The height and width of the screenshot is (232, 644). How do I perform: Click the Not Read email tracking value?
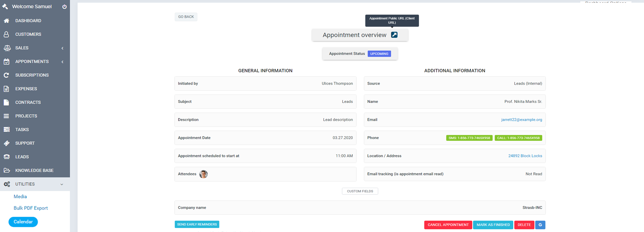coord(534,174)
